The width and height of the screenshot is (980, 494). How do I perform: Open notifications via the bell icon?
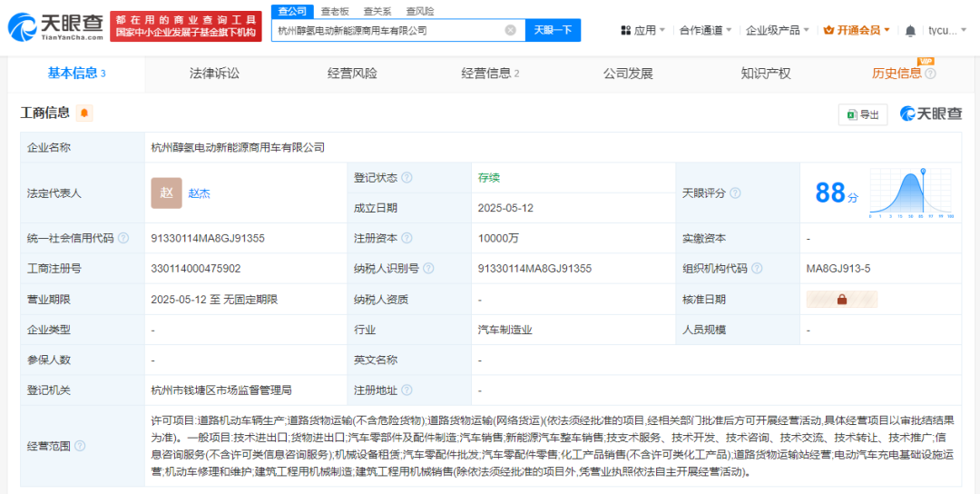(910, 30)
